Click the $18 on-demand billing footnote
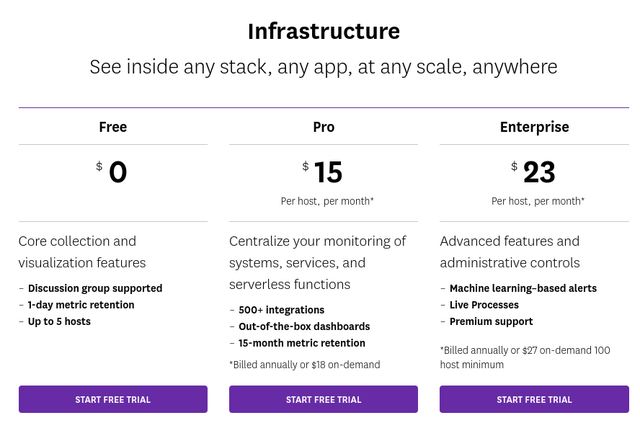The width and height of the screenshot is (640, 423). (304, 365)
